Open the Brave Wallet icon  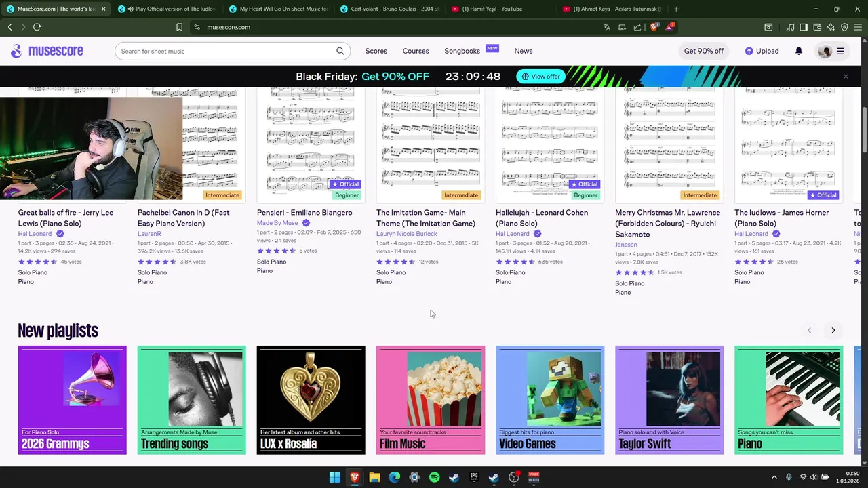[x=817, y=27]
